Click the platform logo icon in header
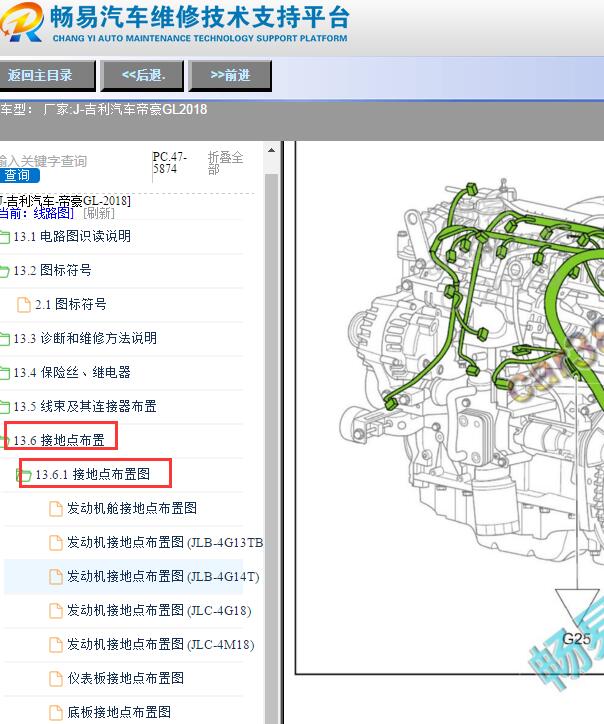This screenshot has height=724, width=604. coord(21,22)
